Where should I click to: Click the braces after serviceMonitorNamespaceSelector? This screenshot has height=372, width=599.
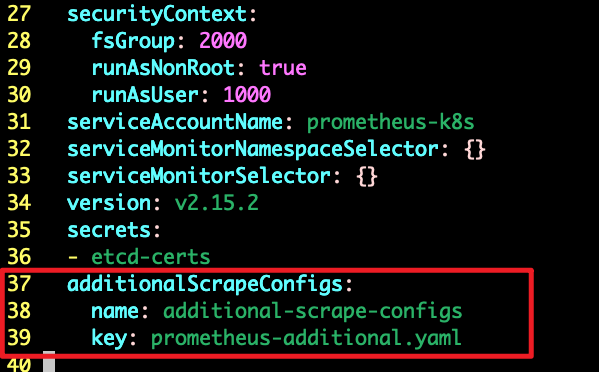click(x=475, y=149)
